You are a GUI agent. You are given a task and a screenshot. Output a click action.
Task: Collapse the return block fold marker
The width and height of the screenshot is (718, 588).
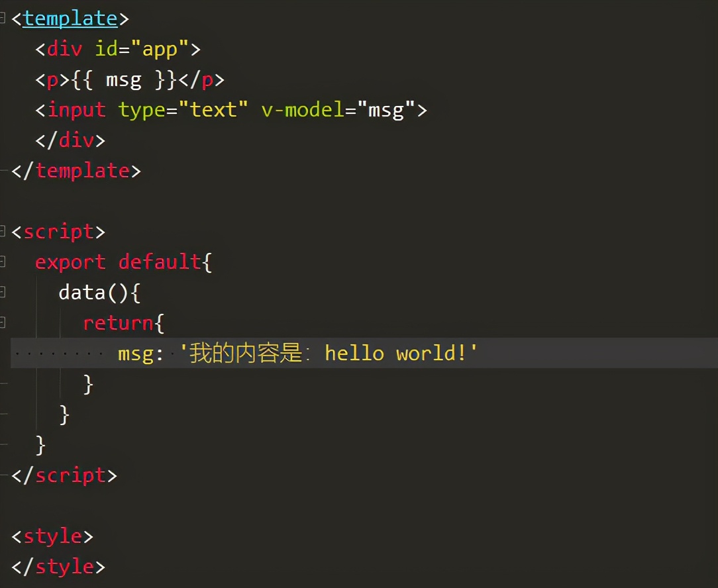tap(2, 323)
